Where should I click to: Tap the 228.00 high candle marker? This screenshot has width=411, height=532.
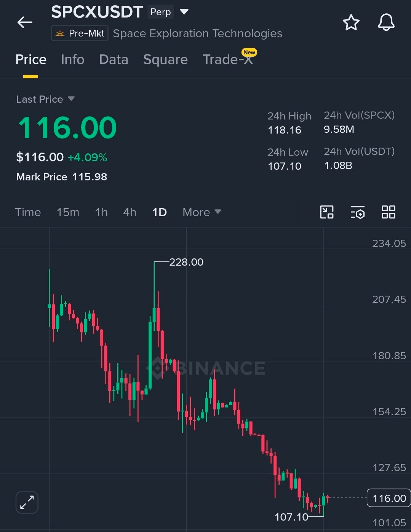(x=186, y=262)
